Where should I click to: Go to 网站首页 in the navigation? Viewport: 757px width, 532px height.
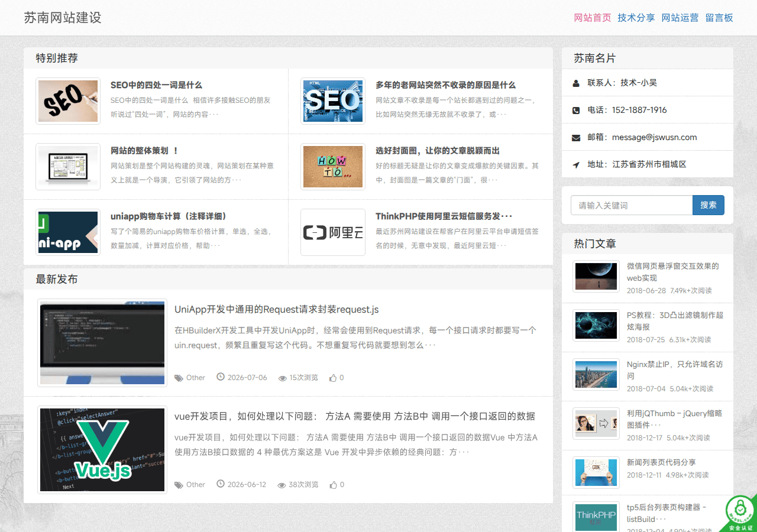coord(593,18)
